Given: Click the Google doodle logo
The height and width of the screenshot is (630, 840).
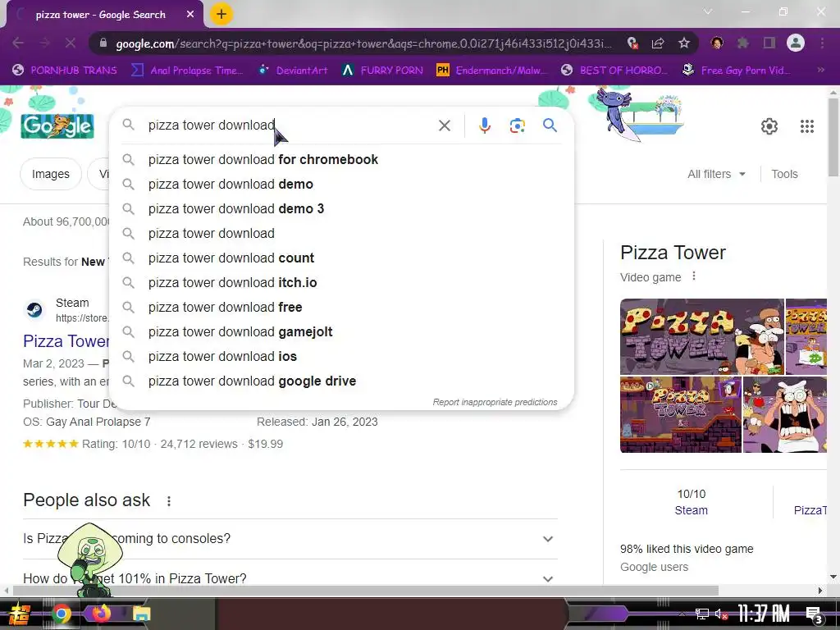Looking at the screenshot, I should pos(57,126).
